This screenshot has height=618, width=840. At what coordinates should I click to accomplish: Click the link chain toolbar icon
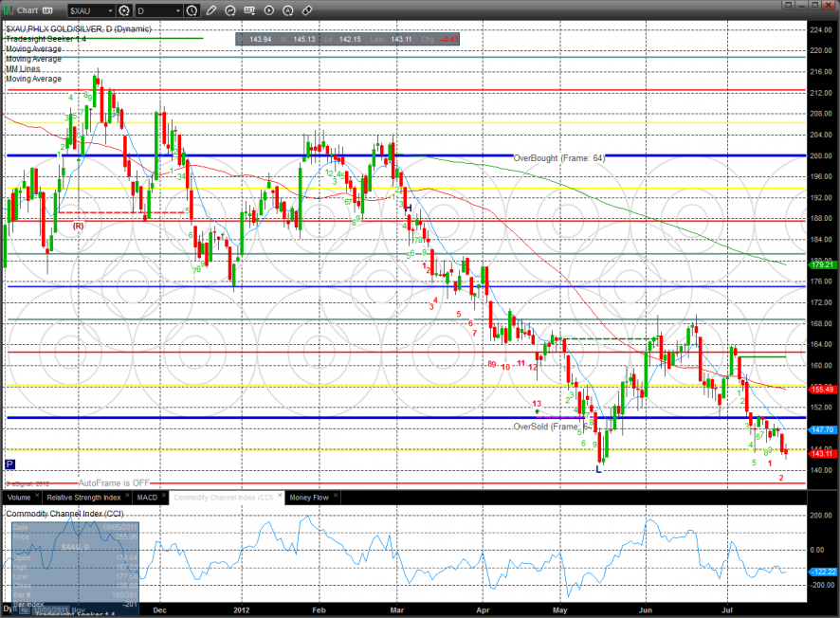[306, 10]
